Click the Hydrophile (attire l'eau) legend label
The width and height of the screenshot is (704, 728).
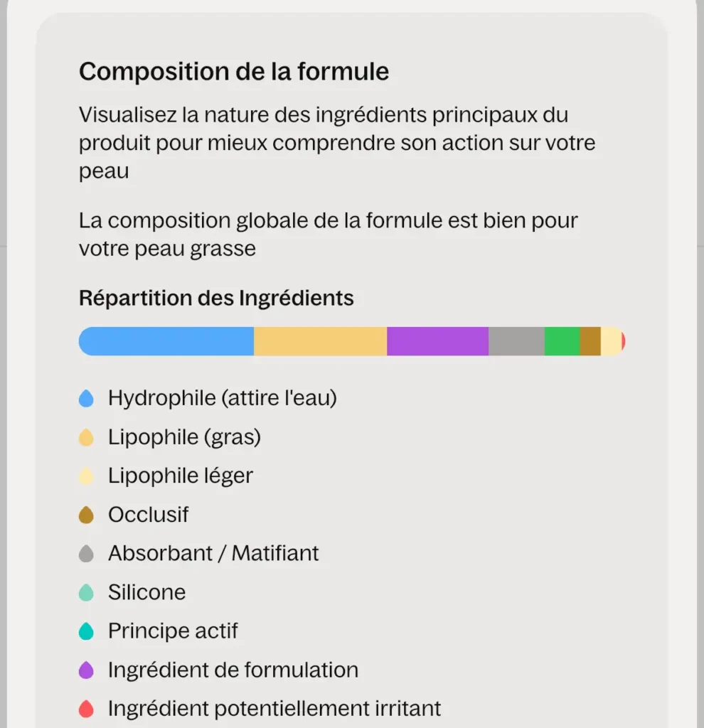click(223, 398)
